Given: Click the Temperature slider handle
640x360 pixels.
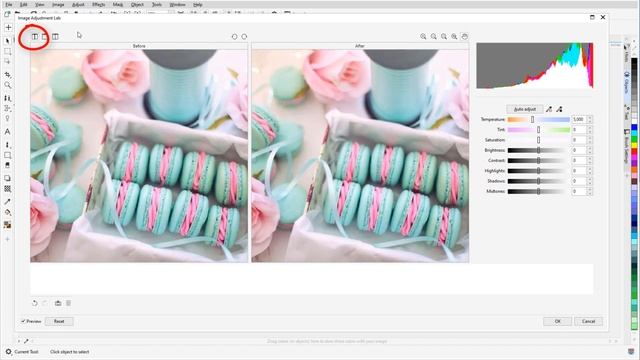Looking at the screenshot, I should pos(532,119).
